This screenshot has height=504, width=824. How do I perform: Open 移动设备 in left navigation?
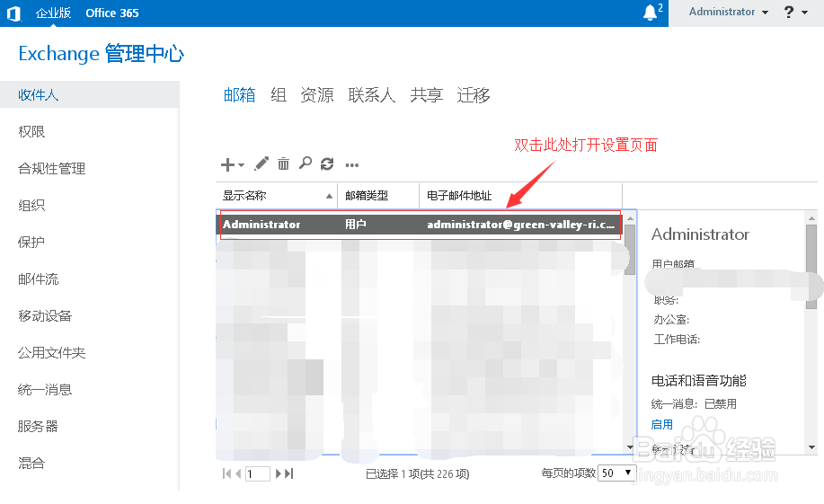[45, 315]
